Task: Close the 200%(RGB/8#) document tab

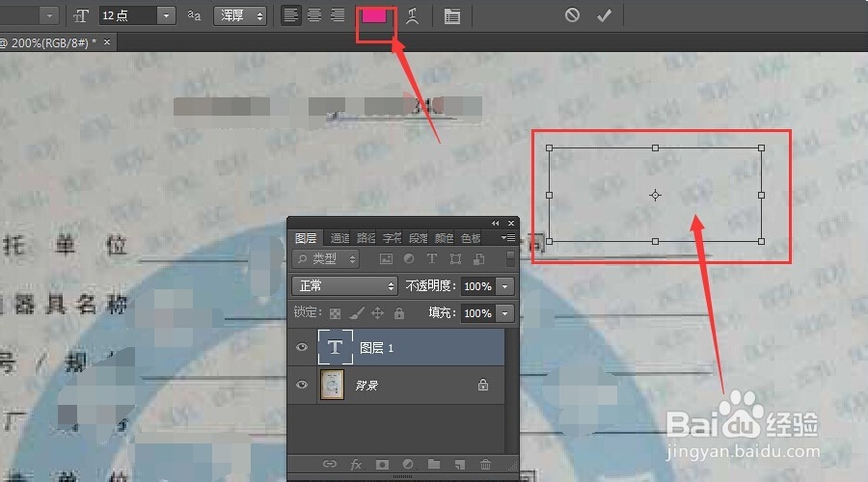Action: coord(107,42)
